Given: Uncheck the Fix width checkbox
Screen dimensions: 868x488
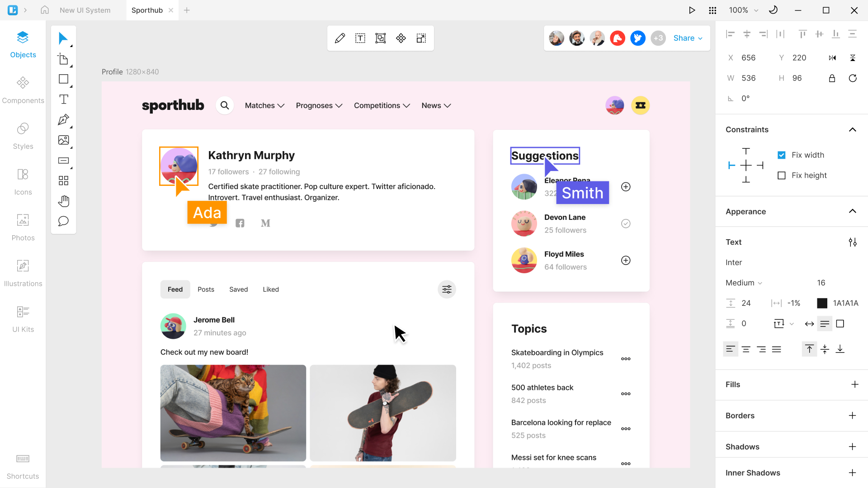Looking at the screenshot, I should pos(781,155).
